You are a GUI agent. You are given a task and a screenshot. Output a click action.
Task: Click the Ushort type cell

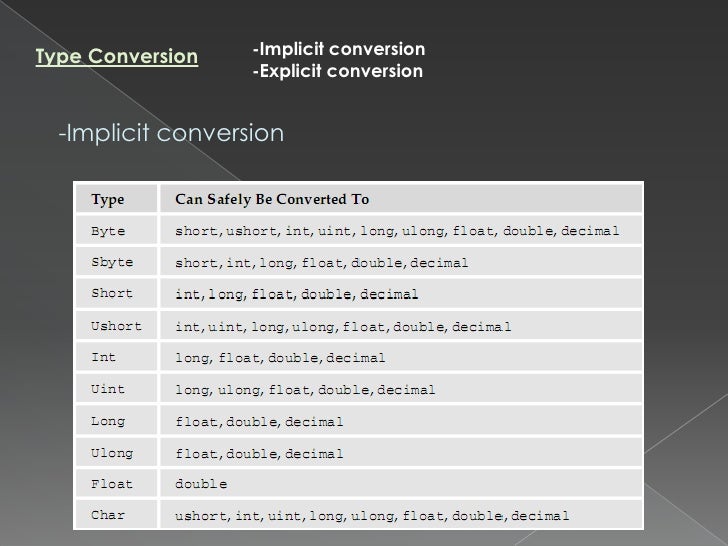tap(117, 326)
